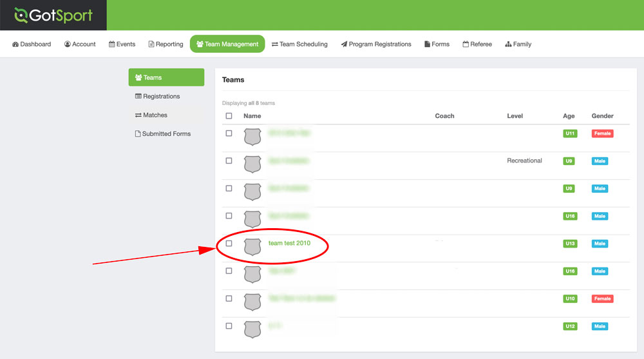Click the shield badge for team test 2010

coord(252,246)
